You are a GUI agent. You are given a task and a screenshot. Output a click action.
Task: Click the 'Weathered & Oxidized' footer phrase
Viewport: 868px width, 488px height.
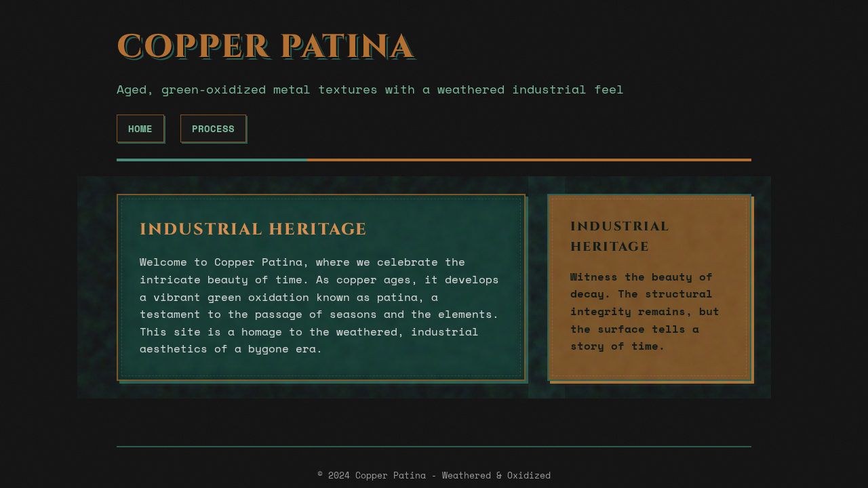tap(496, 475)
